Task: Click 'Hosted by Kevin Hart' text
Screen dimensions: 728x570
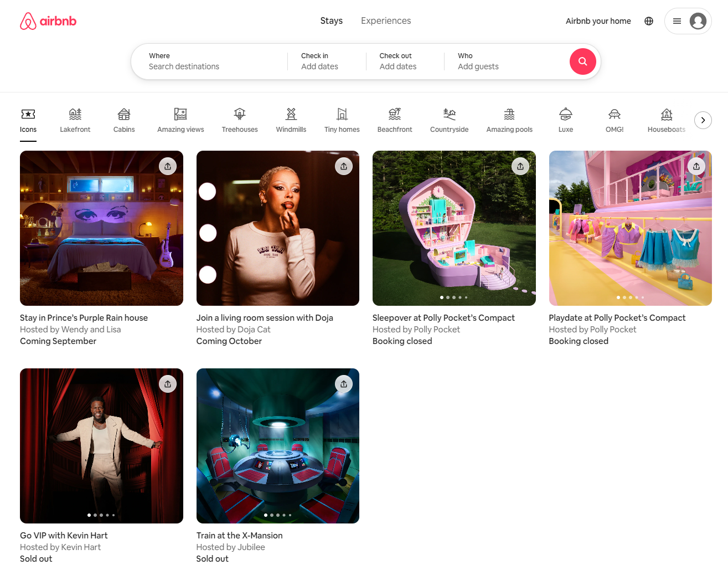Action: click(x=60, y=547)
